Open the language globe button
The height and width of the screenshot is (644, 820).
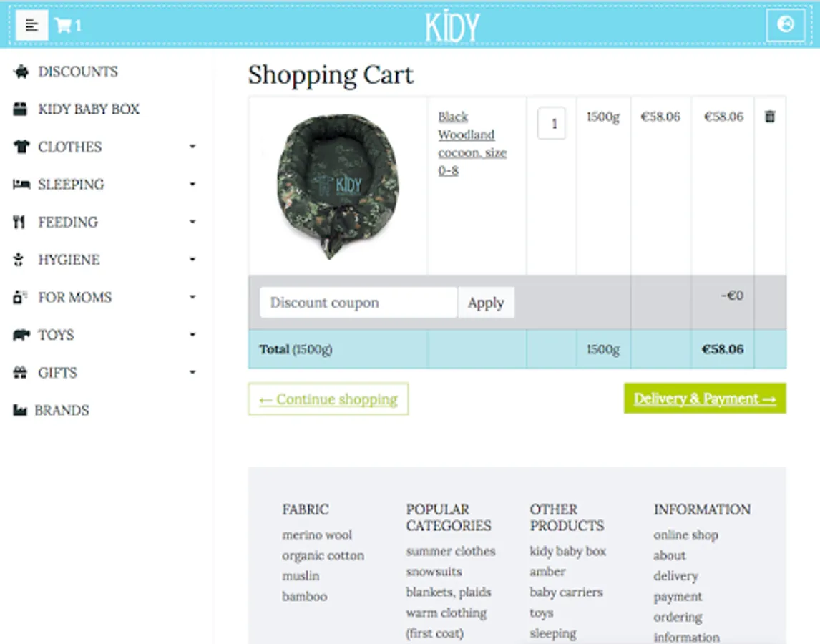(785, 24)
